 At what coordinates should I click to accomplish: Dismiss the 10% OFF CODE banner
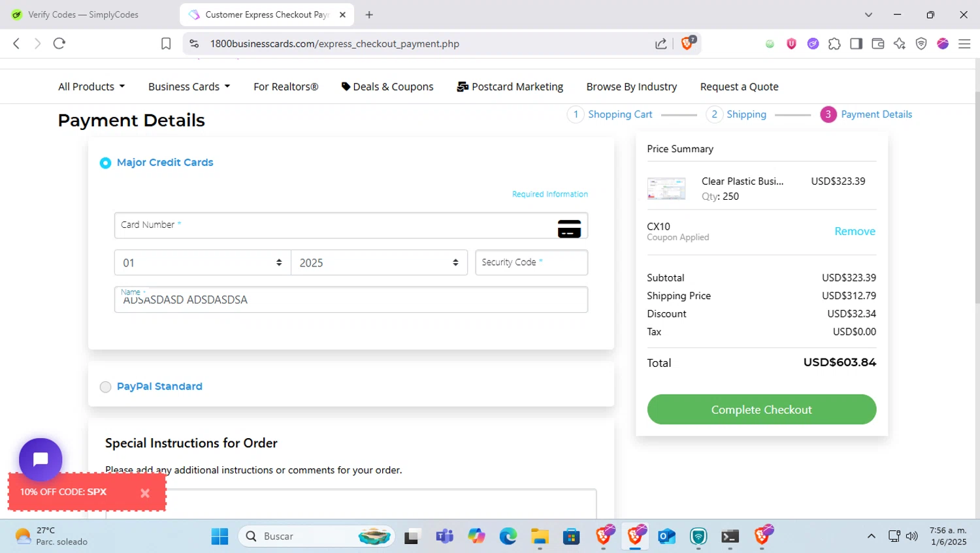click(x=145, y=493)
